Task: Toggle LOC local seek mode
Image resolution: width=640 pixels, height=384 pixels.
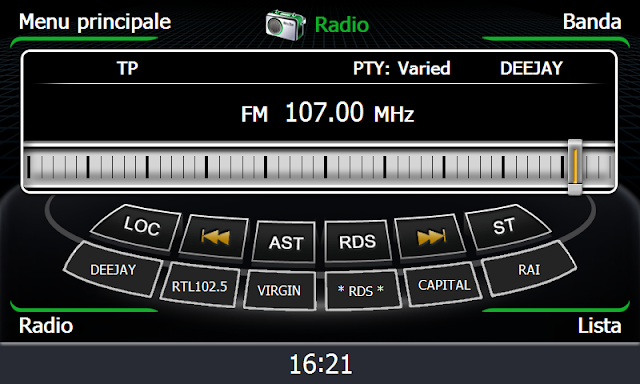Action: (138, 226)
